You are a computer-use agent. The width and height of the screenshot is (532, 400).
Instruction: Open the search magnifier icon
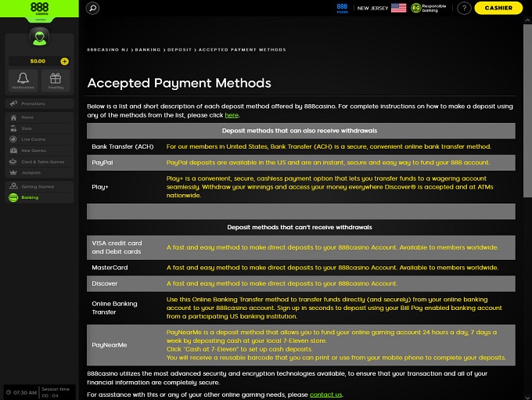point(92,8)
